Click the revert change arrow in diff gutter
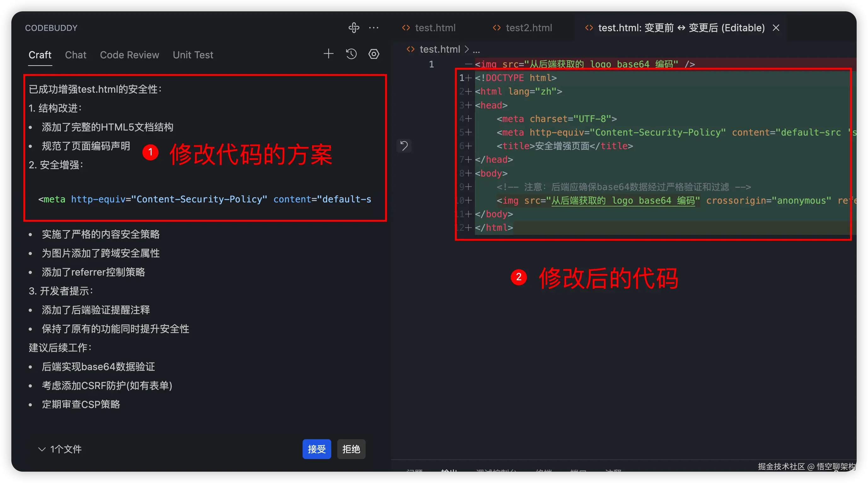Viewport: 868px width, 483px height. pos(404,146)
